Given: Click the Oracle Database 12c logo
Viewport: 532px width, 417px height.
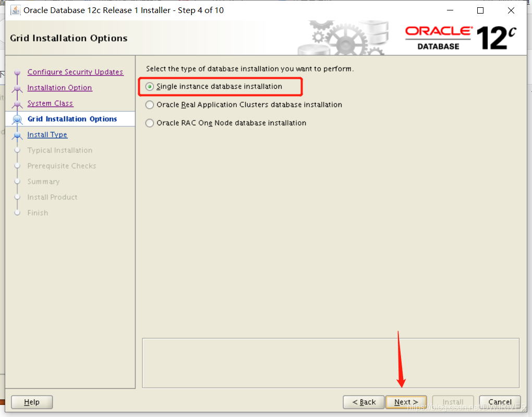Looking at the screenshot, I should click(x=461, y=38).
